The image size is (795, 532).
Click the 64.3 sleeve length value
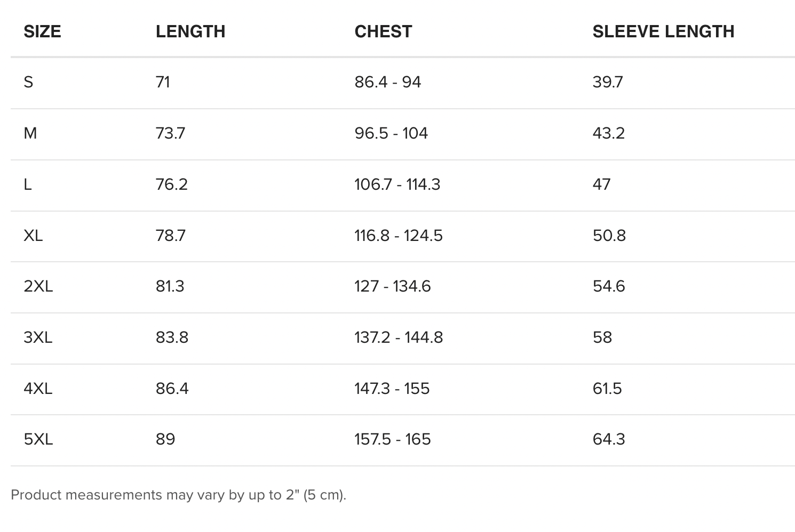[x=608, y=439]
